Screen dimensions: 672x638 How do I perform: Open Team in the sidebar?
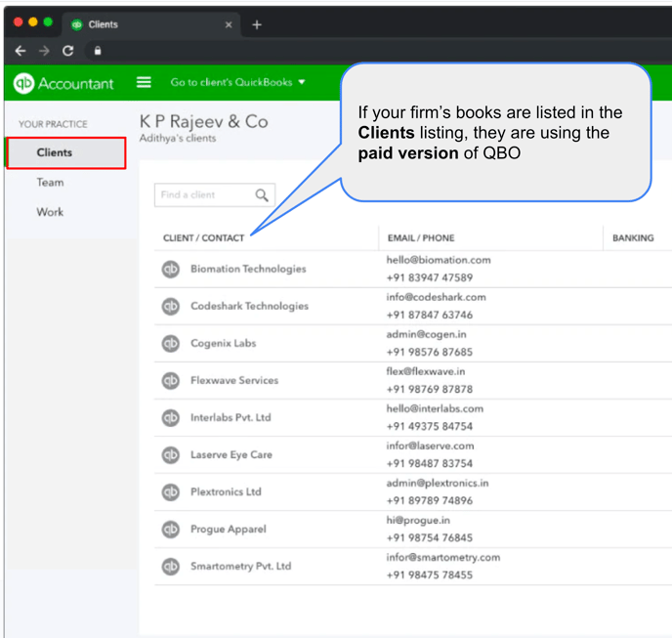(50, 183)
